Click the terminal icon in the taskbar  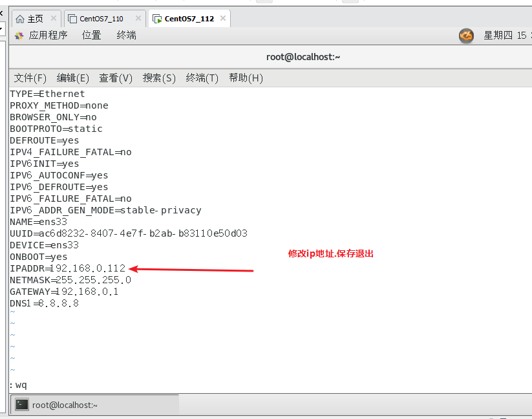(22, 404)
